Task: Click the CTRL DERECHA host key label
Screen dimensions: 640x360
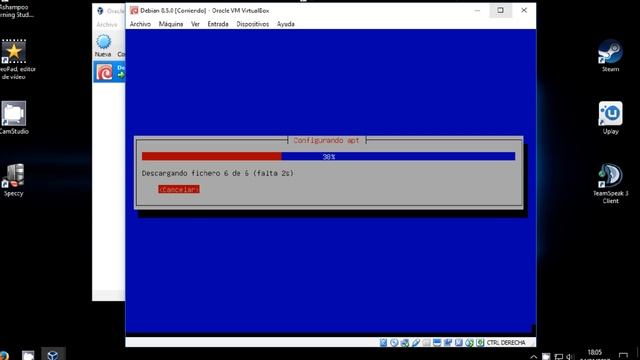Action: tap(506, 342)
